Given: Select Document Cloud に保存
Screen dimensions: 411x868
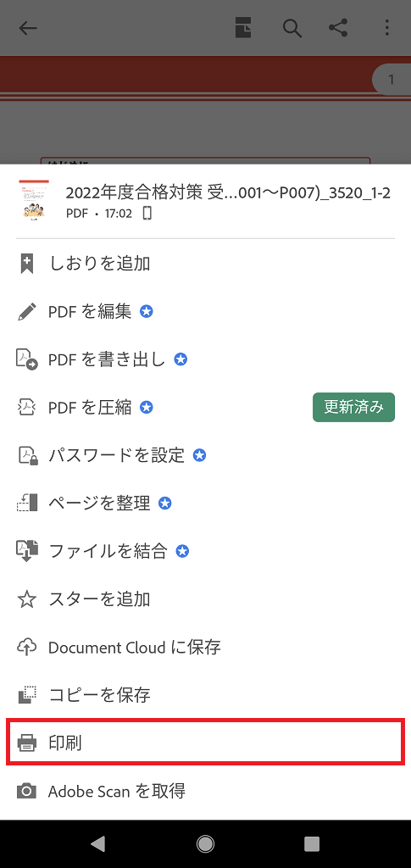Looking at the screenshot, I should click(205, 647).
